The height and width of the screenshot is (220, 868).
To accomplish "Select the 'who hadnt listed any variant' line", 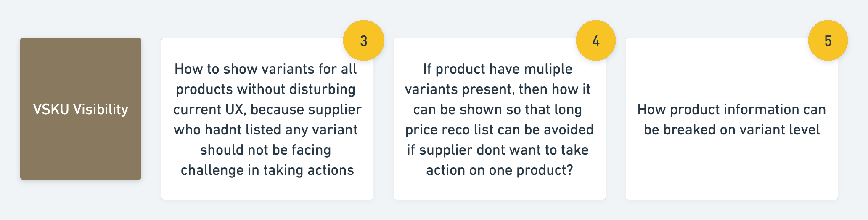I will point(266,130).
